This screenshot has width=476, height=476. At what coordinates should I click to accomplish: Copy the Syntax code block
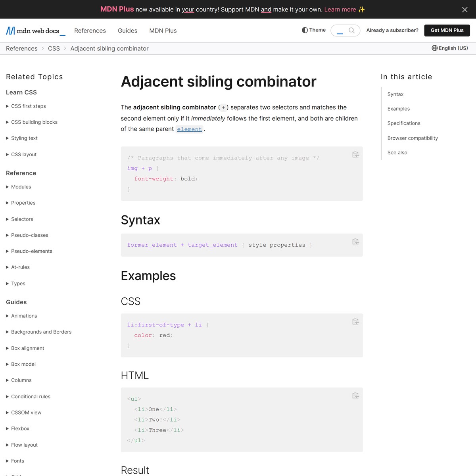[x=355, y=242]
